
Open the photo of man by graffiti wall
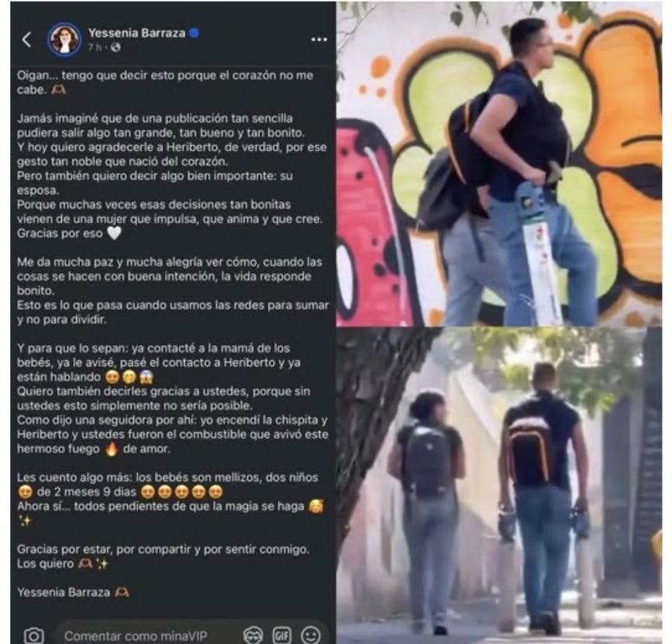pyautogui.click(x=499, y=164)
